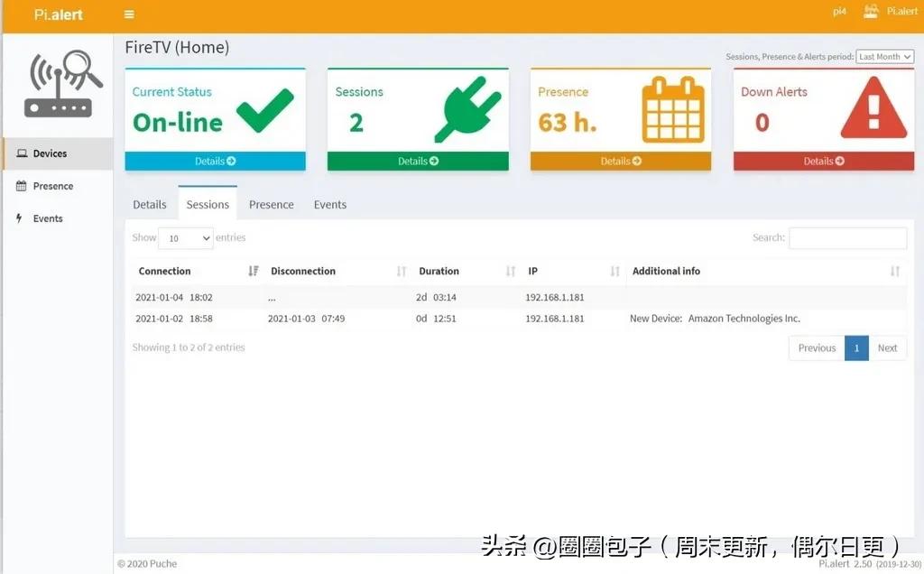Click IP 192.168.1.181 in the 2d 03:14 row
The image size is (924, 574).
pos(555,298)
